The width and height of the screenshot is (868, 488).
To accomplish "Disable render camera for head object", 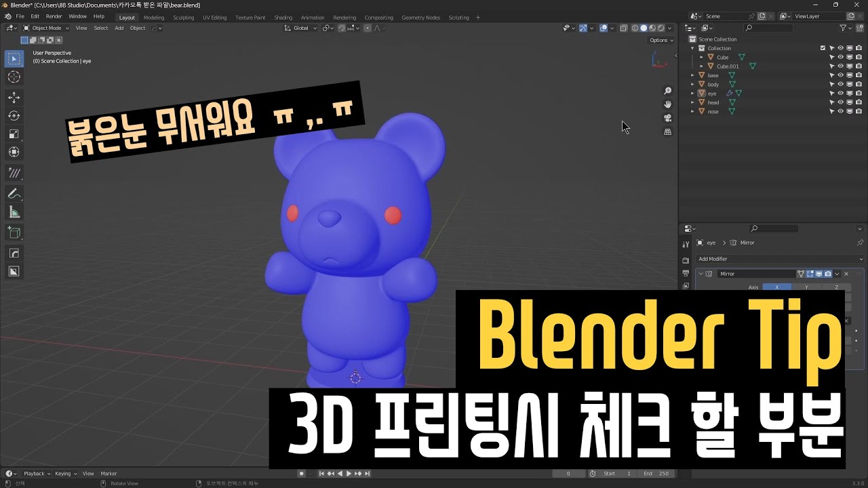I will click(x=859, y=102).
